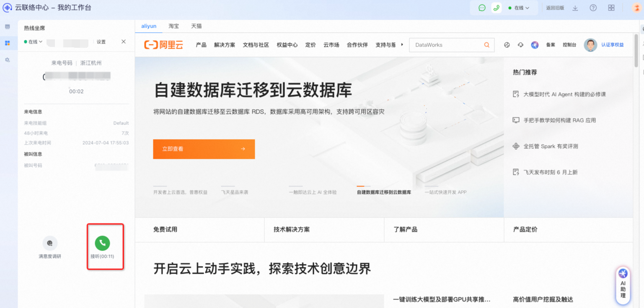The width and height of the screenshot is (644, 308).
Task: Click the 阿里云 logo
Action: tap(163, 45)
